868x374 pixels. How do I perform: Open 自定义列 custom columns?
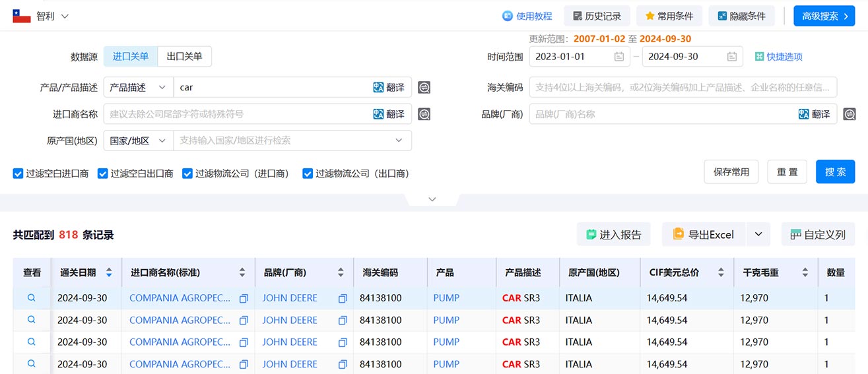[818, 234]
